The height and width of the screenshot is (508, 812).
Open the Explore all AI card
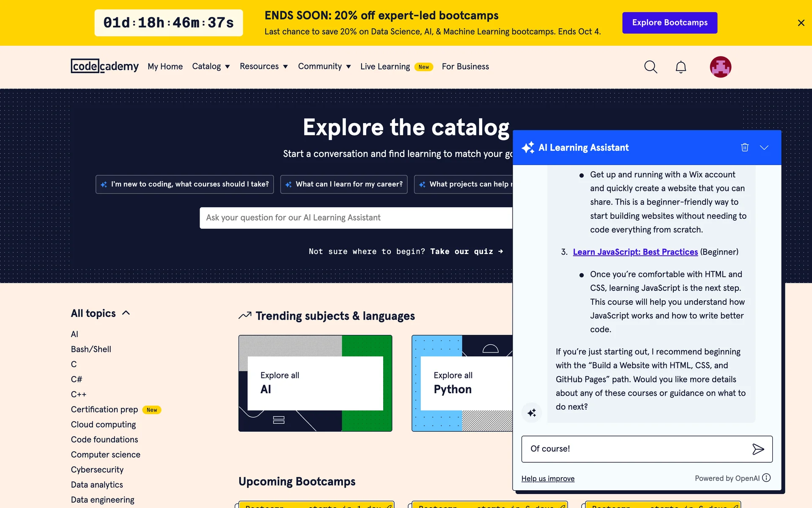pos(315,383)
